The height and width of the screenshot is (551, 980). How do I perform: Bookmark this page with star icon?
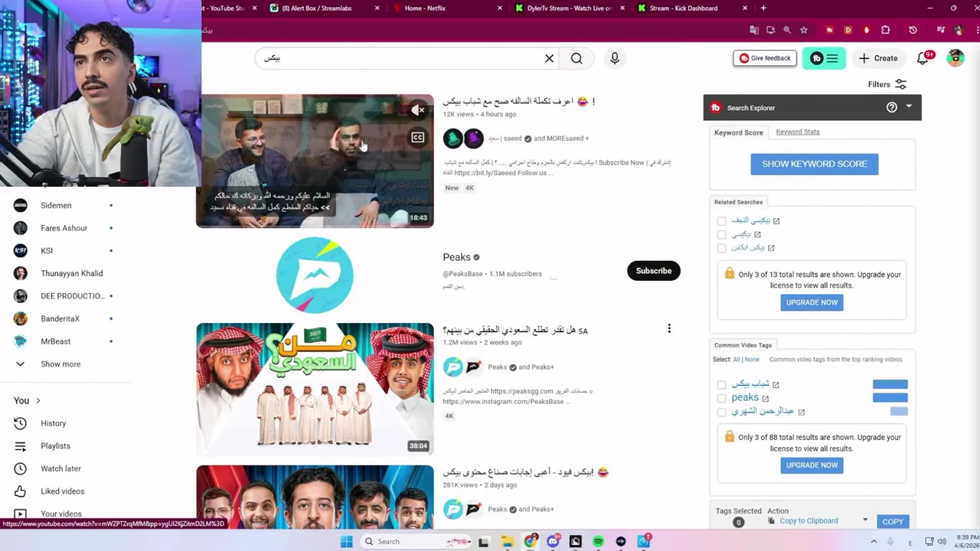coord(803,30)
